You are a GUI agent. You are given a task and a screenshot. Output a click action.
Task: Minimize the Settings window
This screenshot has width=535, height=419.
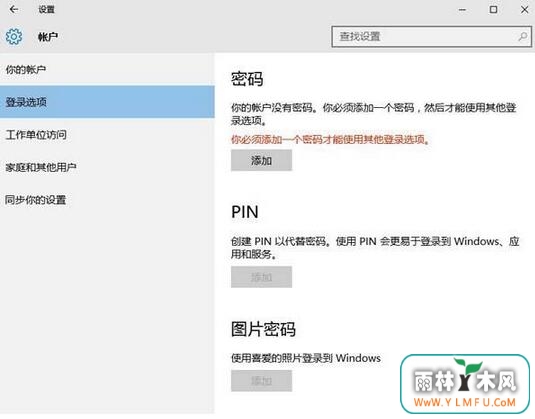click(462, 10)
